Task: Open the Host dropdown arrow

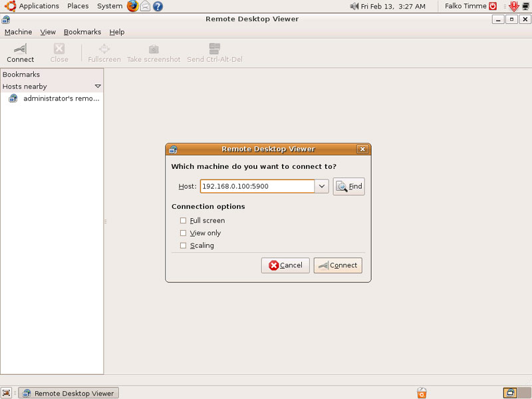Action: click(x=322, y=186)
